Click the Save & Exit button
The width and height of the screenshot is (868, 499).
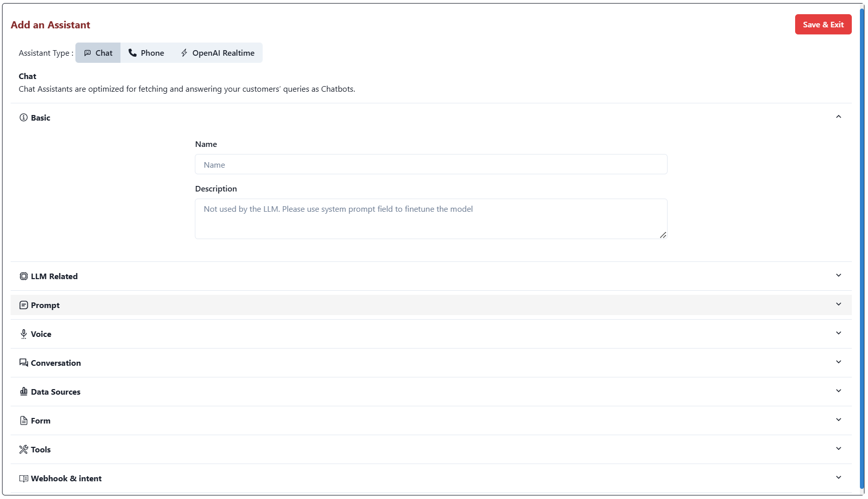823,24
